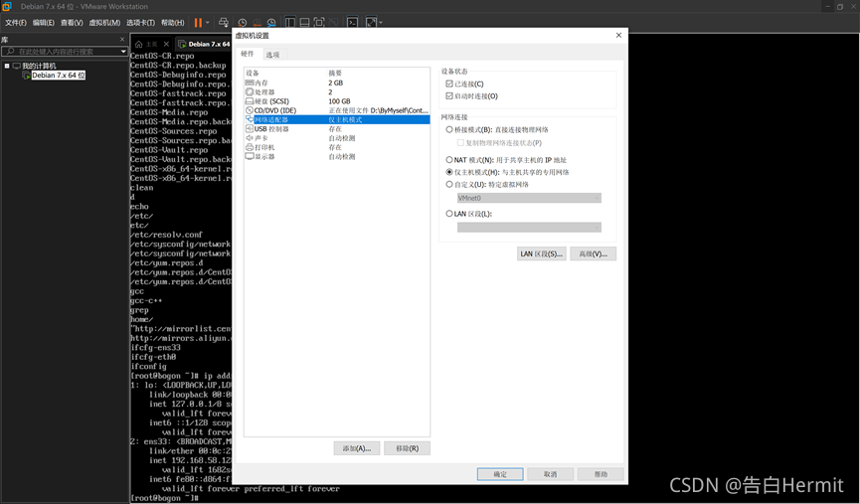Click the stretch guest display icon
Viewport: 860px width, 504px height.
(x=371, y=23)
